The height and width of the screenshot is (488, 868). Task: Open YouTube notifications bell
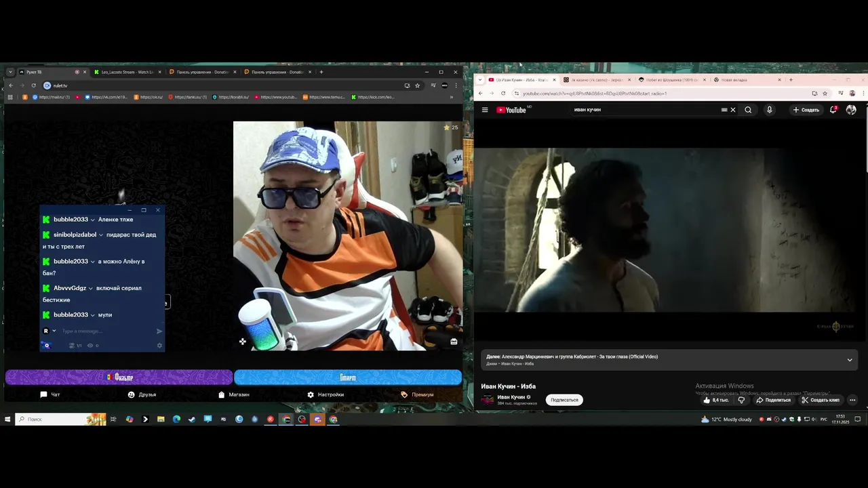pyautogui.click(x=833, y=110)
